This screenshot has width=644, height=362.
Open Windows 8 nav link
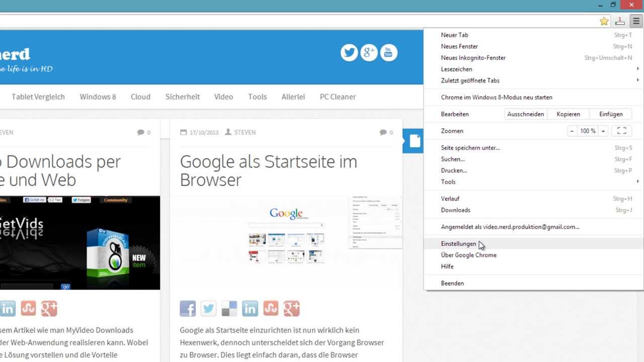point(98,97)
